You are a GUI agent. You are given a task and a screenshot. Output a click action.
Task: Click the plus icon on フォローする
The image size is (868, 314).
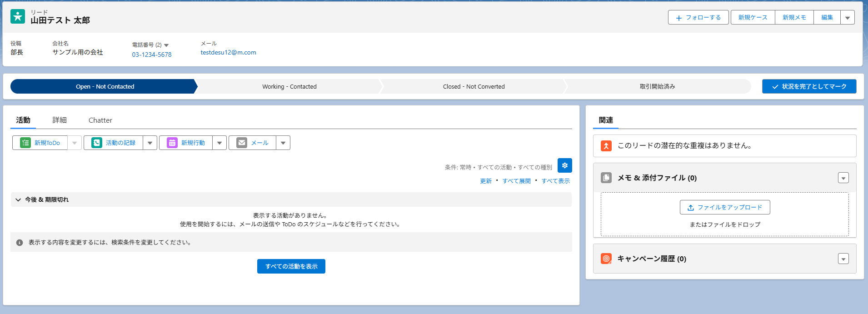point(679,18)
